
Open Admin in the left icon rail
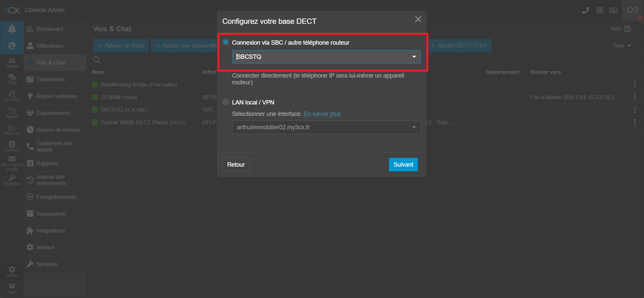coord(12,272)
